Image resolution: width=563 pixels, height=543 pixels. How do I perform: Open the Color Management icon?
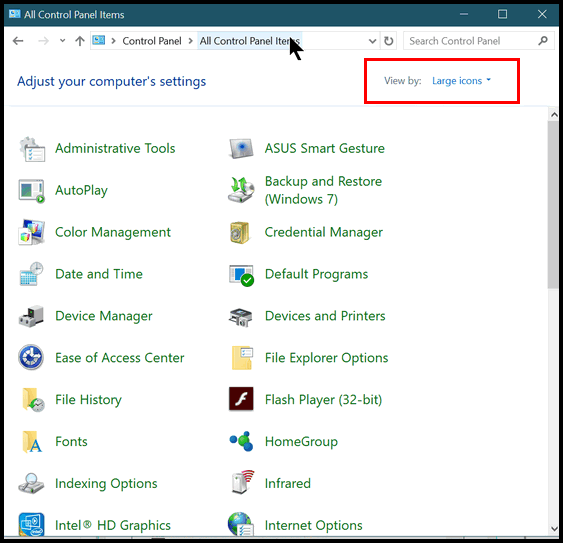(x=32, y=232)
